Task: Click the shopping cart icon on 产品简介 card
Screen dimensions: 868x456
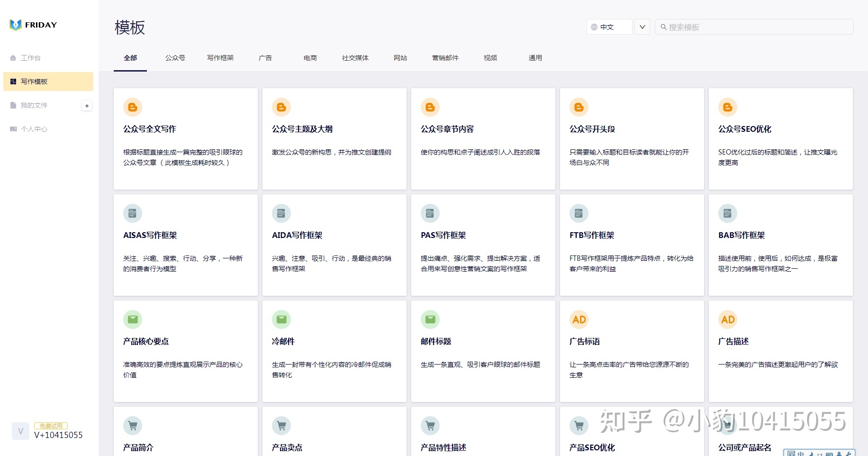Action: pos(133,426)
